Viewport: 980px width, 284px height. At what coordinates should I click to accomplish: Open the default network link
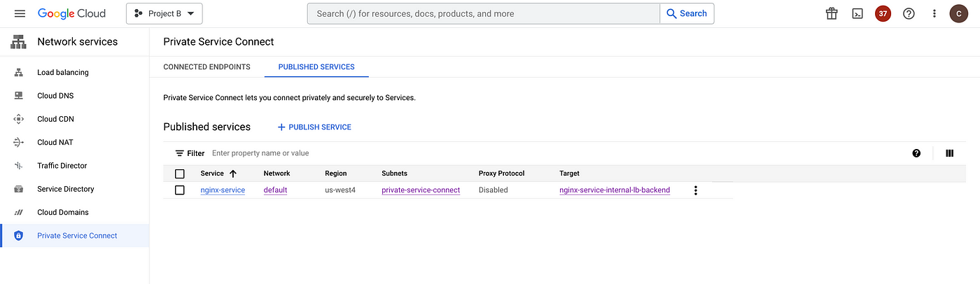275,190
